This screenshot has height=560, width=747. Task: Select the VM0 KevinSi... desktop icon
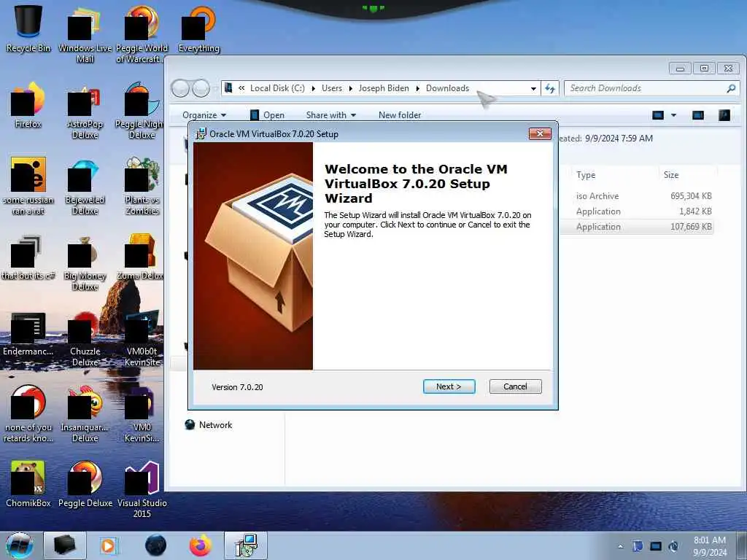pos(142,413)
